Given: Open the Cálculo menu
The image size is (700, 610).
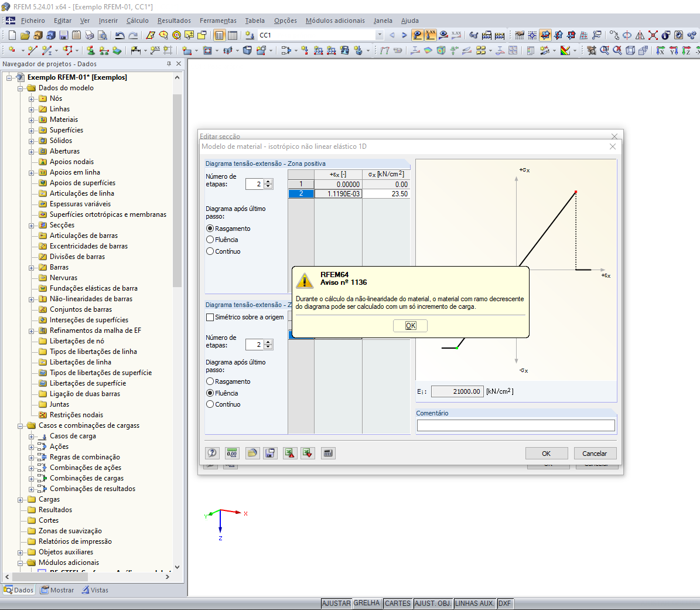Looking at the screenshot, I should [138, 21].
